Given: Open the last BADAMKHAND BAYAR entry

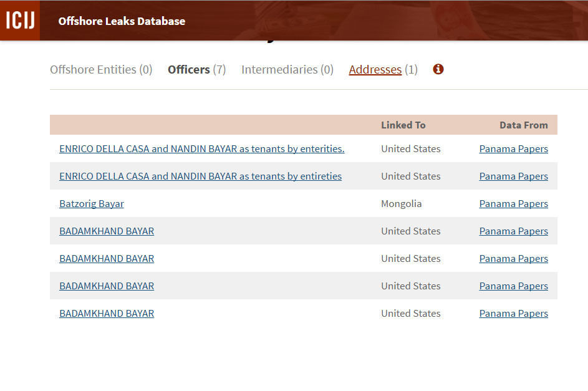Looking at the screenshot, I should pyautogui.click(x=107, y=314).
